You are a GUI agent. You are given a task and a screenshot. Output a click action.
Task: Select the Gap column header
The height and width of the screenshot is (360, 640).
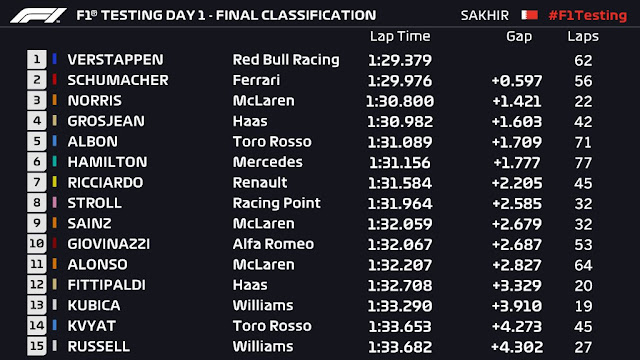point(519,36)
